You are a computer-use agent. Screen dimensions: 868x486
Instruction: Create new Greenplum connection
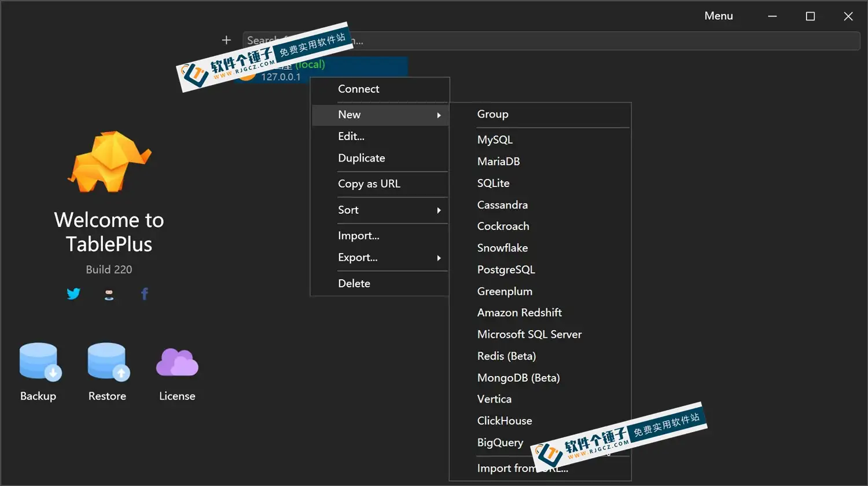point(540,291)
